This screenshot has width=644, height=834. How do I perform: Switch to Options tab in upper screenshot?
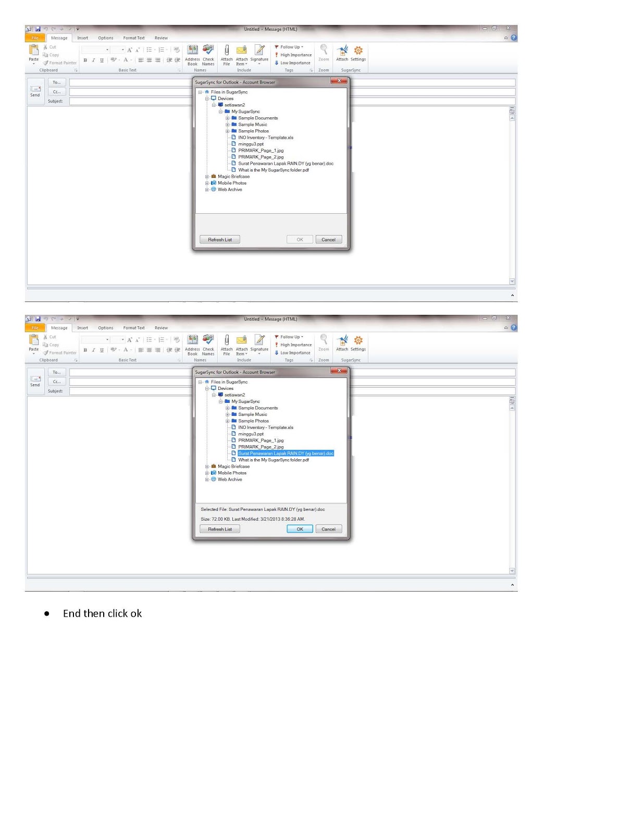[106, 38]
